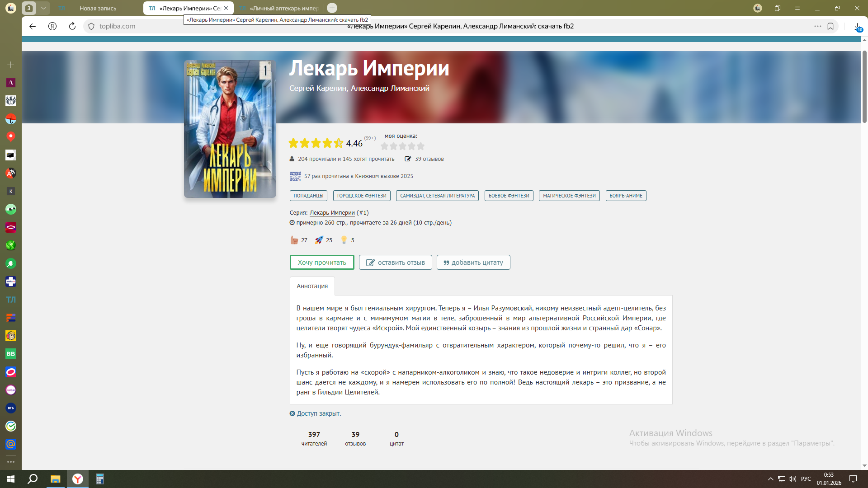Click the rocket reaction icon with 25

tap(319, 240)
